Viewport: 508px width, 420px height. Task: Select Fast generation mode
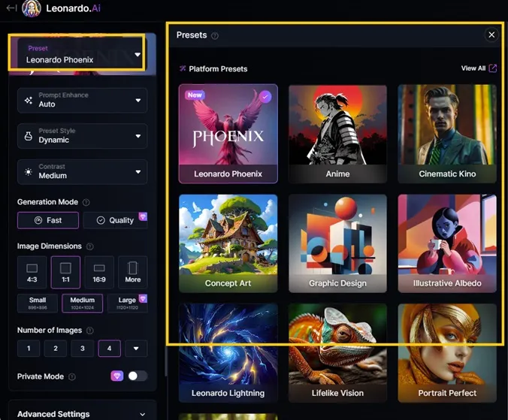tap(48, 220)
